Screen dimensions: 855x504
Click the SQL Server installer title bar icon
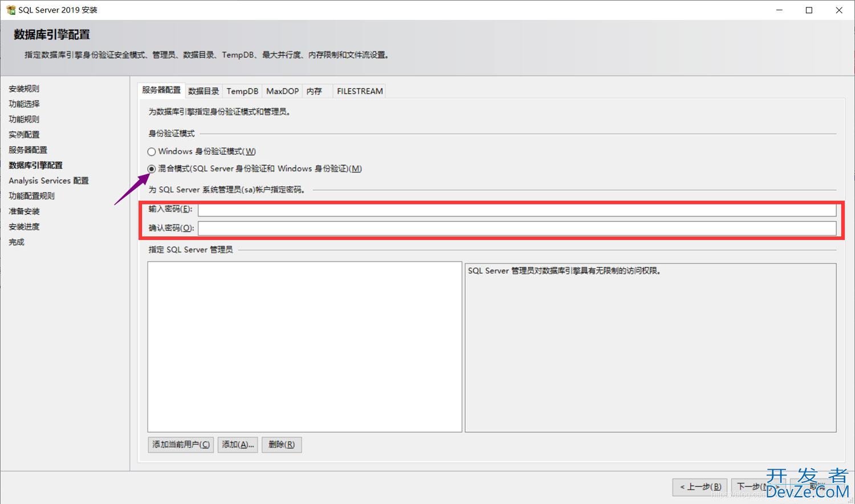tap(11, 10)
